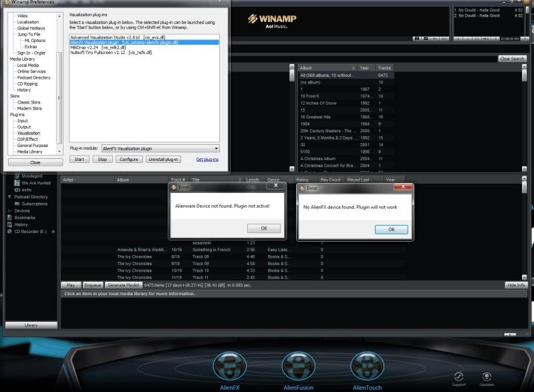
Task: Click the Support icon in the dock
Action: (x=458, y=379)
